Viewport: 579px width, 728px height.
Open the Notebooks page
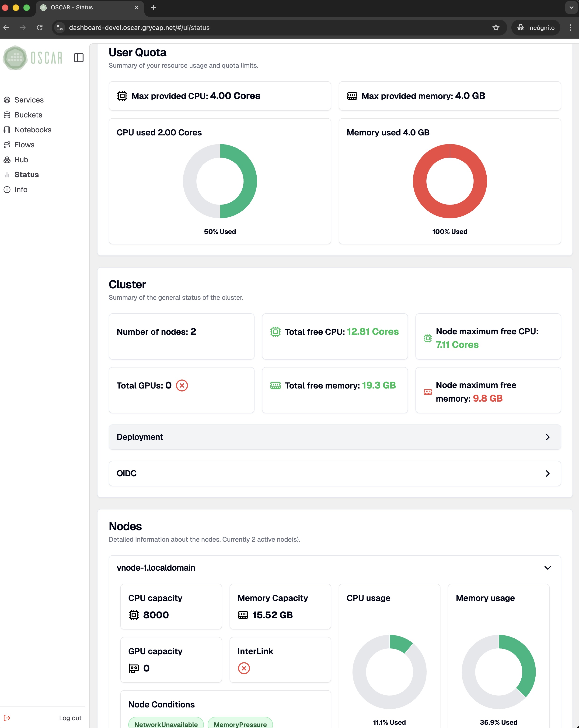33,130
